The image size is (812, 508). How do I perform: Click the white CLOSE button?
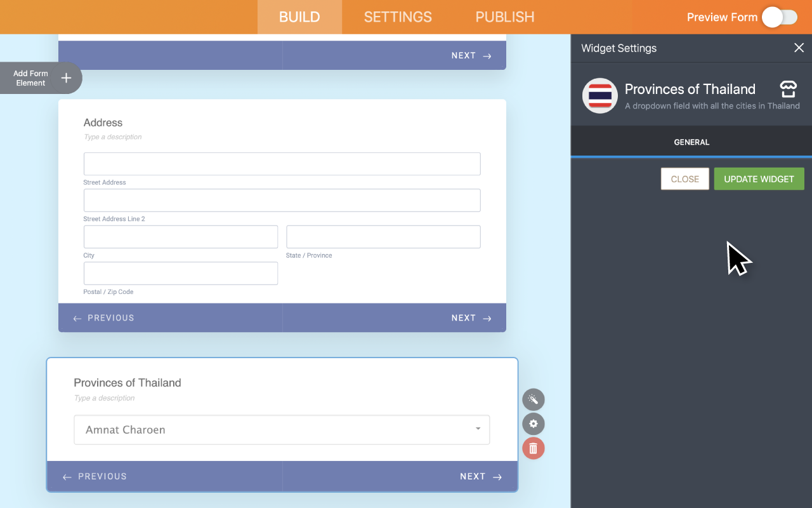[x=684, y=179]
